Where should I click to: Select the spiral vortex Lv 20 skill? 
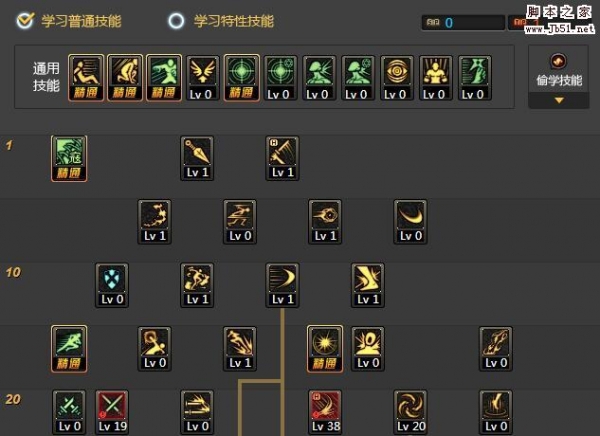click(x=410, y=412)
